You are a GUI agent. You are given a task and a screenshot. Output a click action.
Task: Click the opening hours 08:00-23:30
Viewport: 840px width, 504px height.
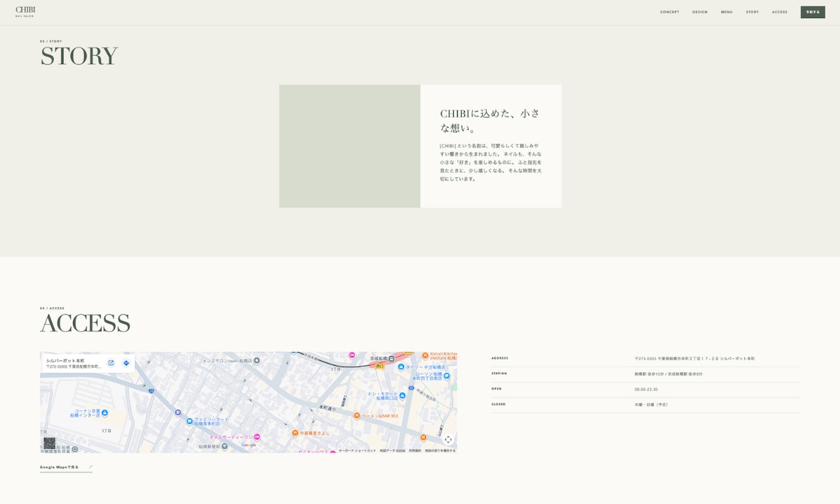(x=646, y=390)
